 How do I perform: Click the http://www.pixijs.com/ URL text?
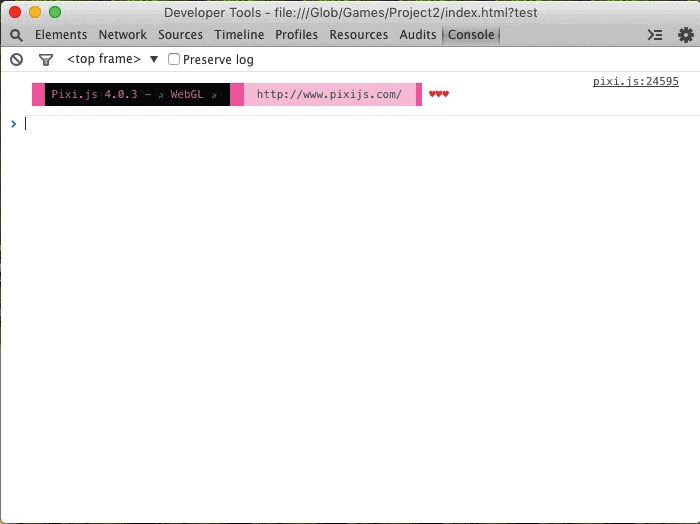329,95
